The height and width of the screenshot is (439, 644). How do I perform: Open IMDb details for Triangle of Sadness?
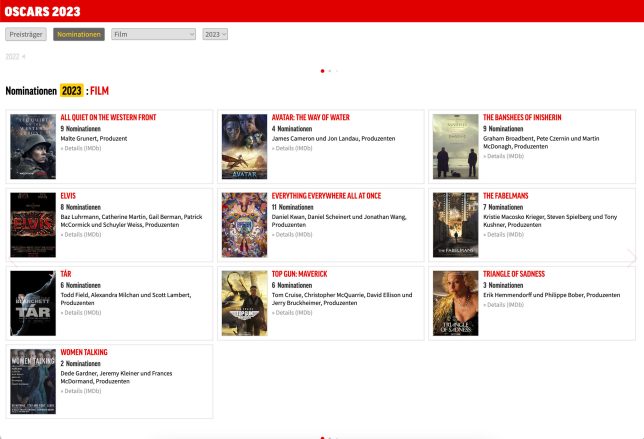[504, 305]
